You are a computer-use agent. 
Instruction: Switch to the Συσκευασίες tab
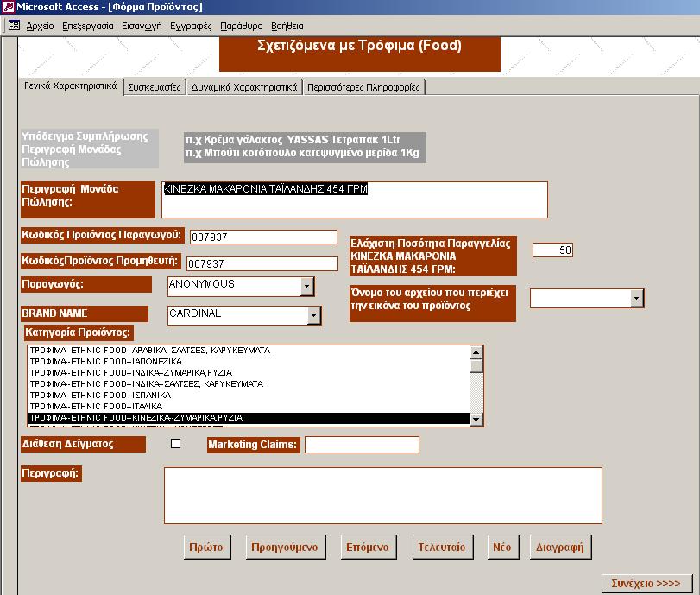(x=155, y=87)
